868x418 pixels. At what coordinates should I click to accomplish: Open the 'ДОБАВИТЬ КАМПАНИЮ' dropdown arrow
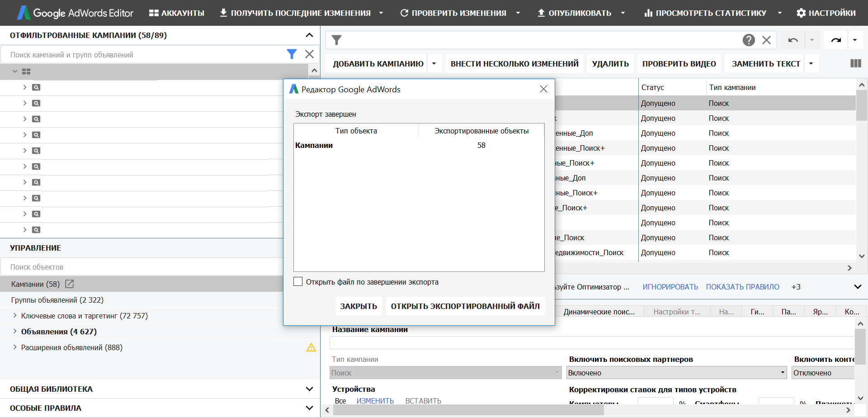click(x=434, y=64)
